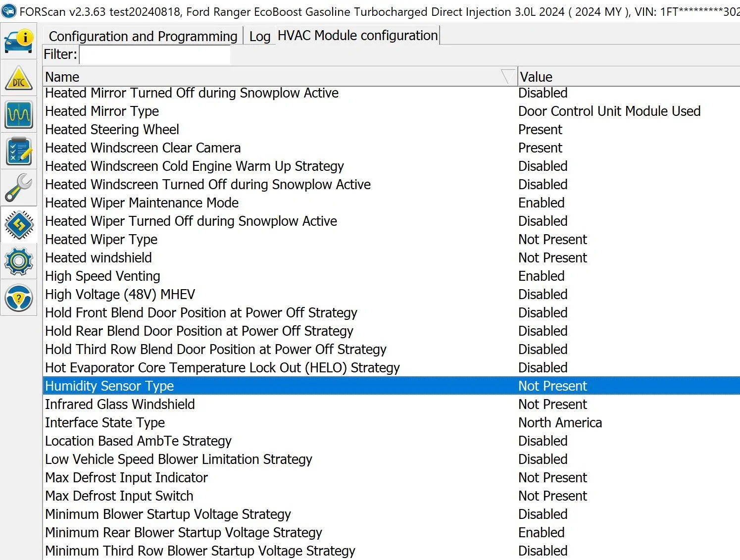Select Location Based AmbTe Strategy row
Screen dimensions: 740x560
(x=392, y=441)
